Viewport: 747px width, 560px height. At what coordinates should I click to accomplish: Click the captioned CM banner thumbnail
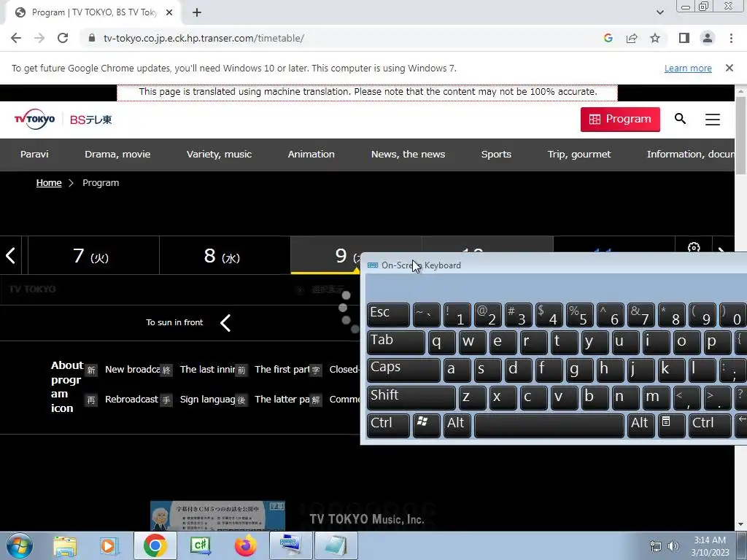217,516
